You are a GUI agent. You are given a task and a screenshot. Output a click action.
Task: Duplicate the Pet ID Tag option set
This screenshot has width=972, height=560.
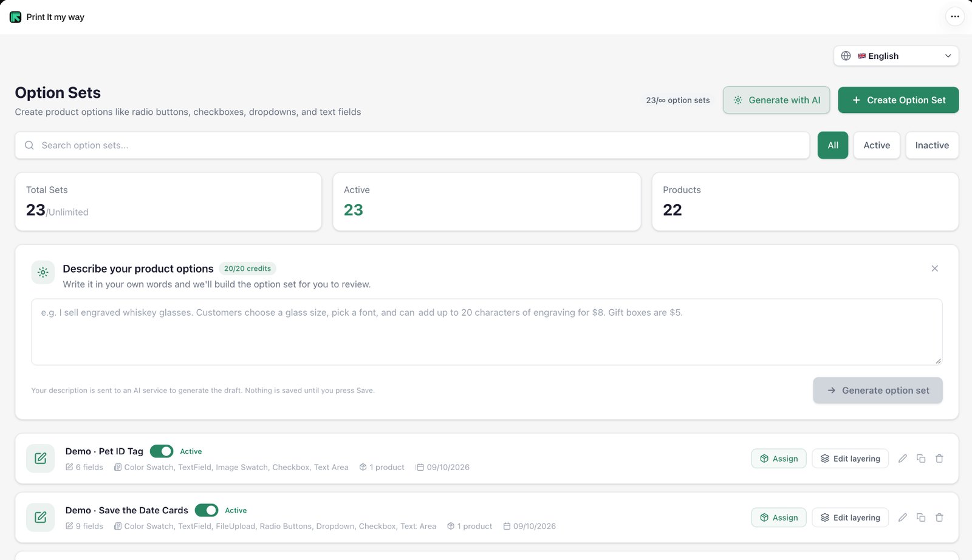[921, 459]
